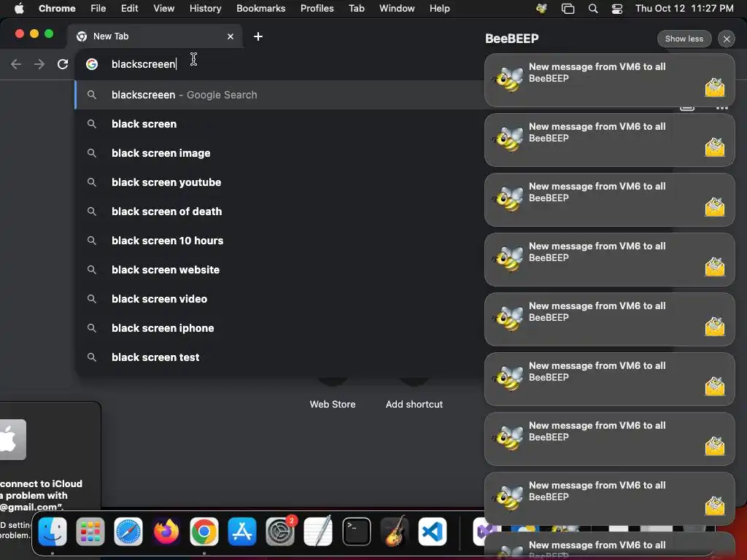
Task: Choose 'black screen of death' suggestion
Action: tap(279, 211)
